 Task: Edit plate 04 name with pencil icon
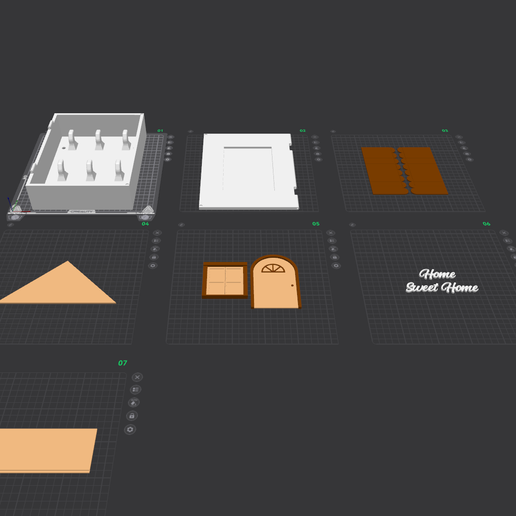click(10, 225)
